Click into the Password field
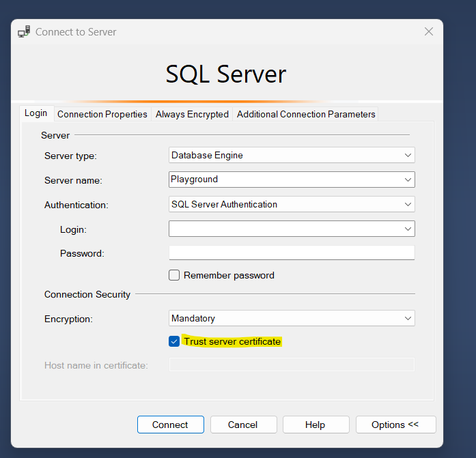Image resolution: width=476 pixels, height=458 pixels. pyautogui.click(x=292, y=253)
